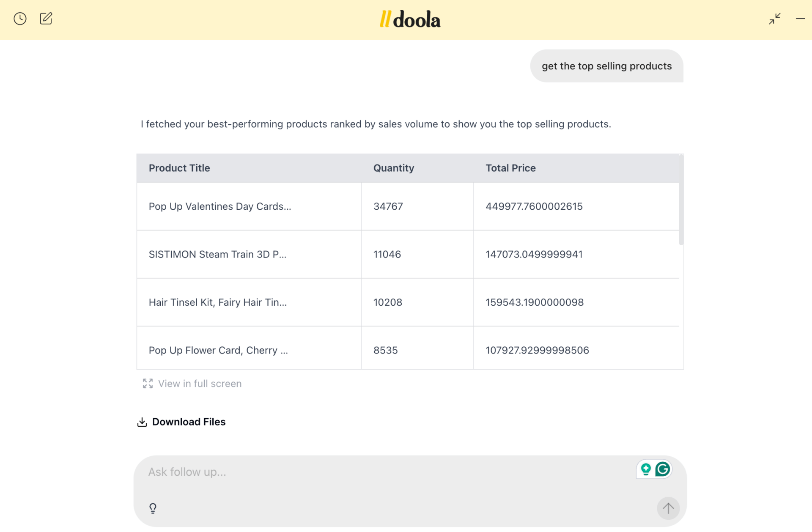Select Pop Up Valentines Day Cards row
The image size is (812, 532).
coord(220,206)
